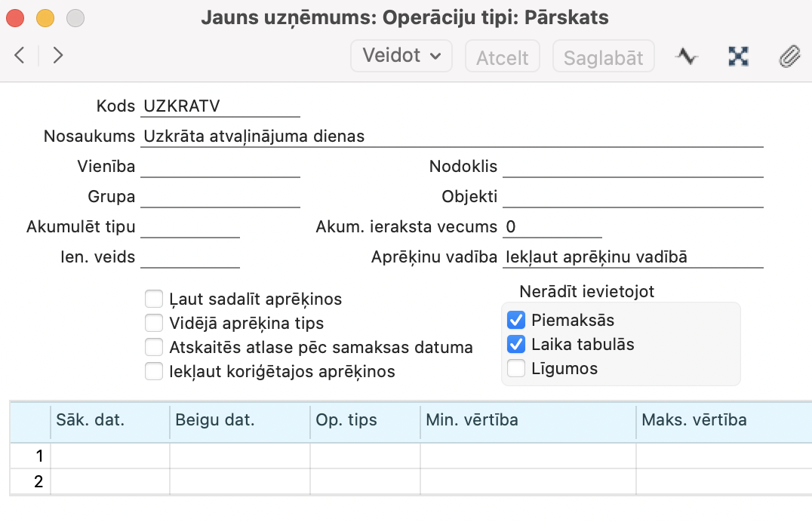Click the Kods field containing UZKRATV
Viewport: 812px width, 522px height.
(x=220, y=107)
